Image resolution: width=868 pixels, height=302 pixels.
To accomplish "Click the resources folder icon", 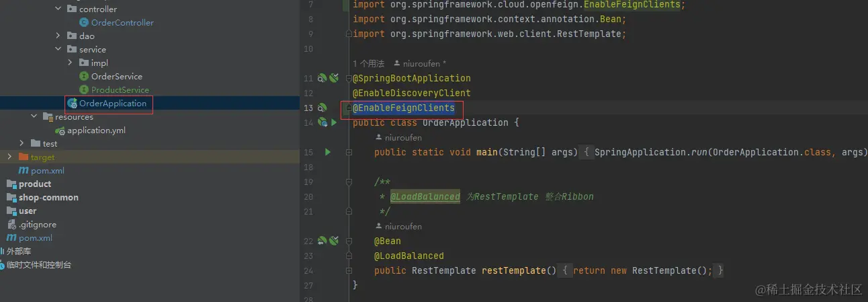I will [x=48, y=116].
